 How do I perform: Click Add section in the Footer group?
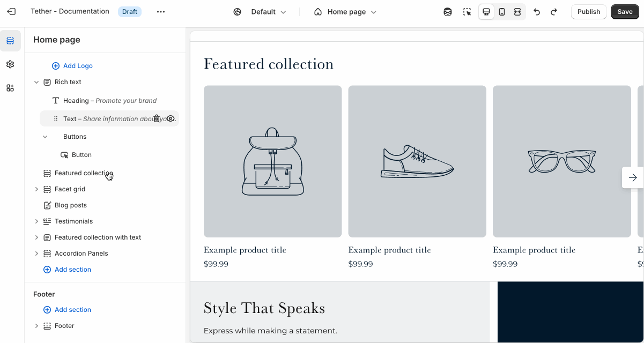[67, 310]
